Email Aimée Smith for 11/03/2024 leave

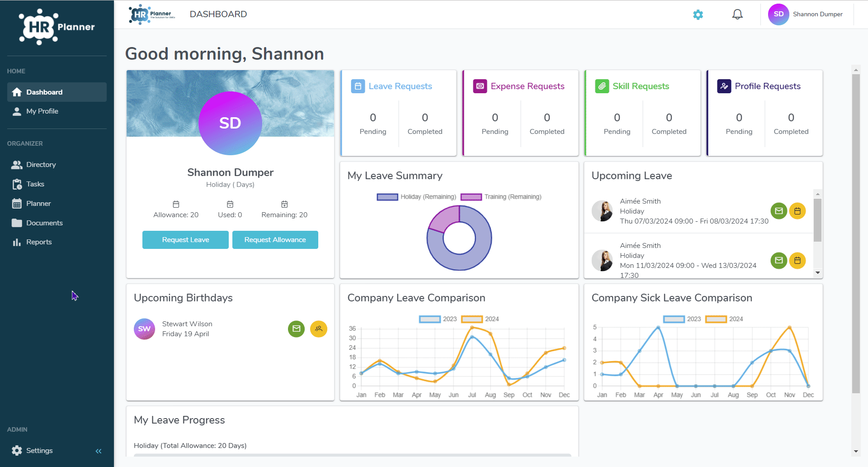[779, 261]
